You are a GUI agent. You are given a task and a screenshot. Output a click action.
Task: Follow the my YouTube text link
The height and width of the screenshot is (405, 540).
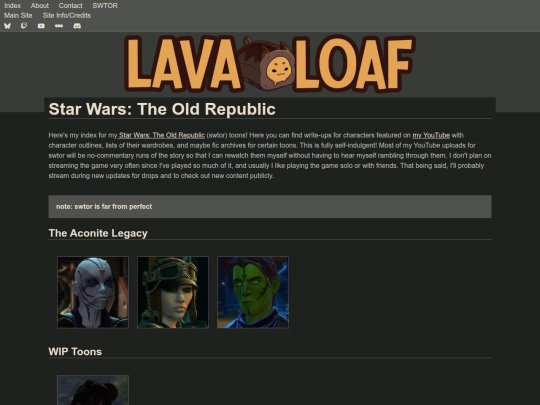[431, 135]
